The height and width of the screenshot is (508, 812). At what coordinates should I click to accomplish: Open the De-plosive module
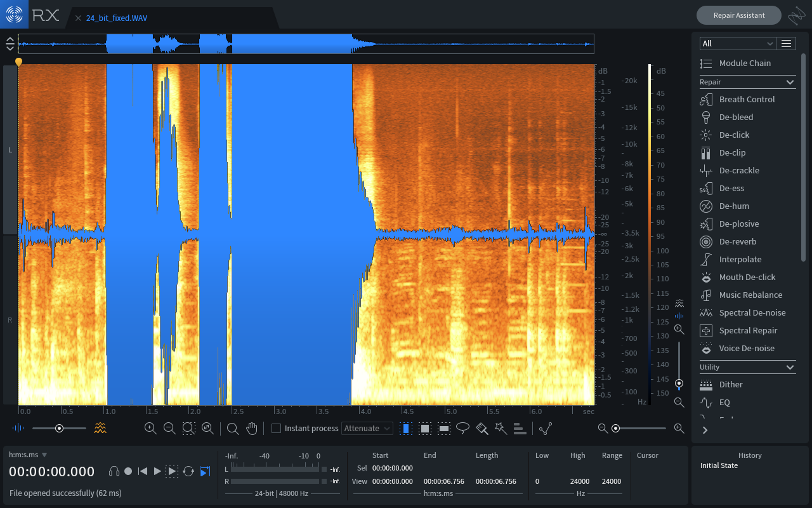click(x=747, y=224)
